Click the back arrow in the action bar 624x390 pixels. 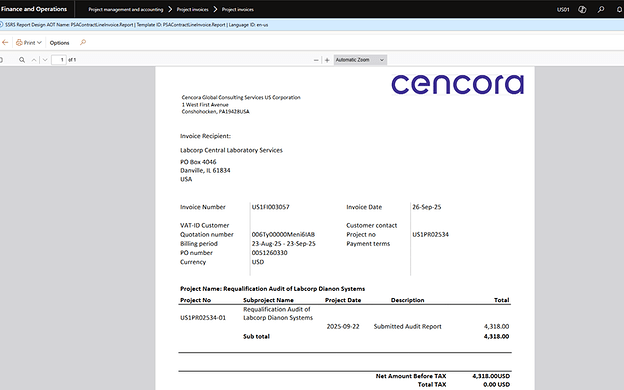(5, 43)
